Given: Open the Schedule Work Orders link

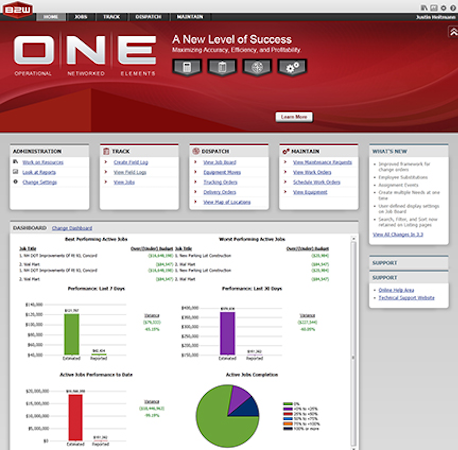Looking at the screenshot, I should [x=317, y=182].
